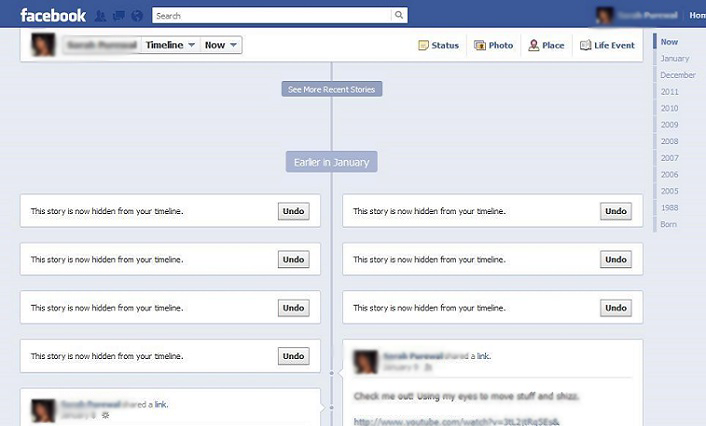
Task: Jump to 2005 in timeline sidebar
Action: point(670,191)
